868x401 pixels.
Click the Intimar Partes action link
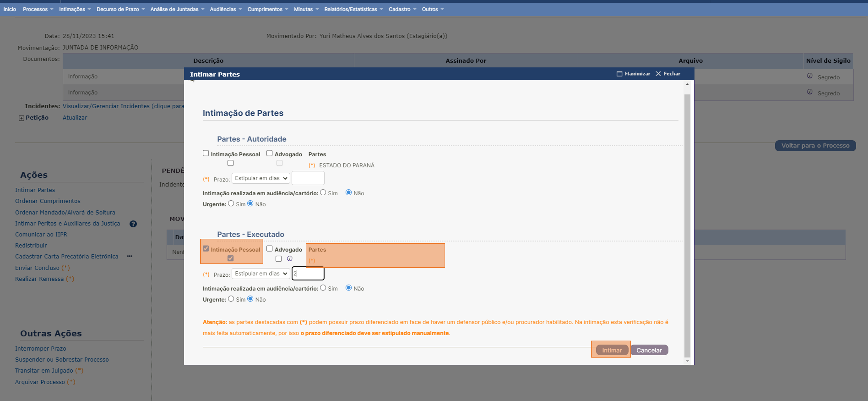pos(35,190)
